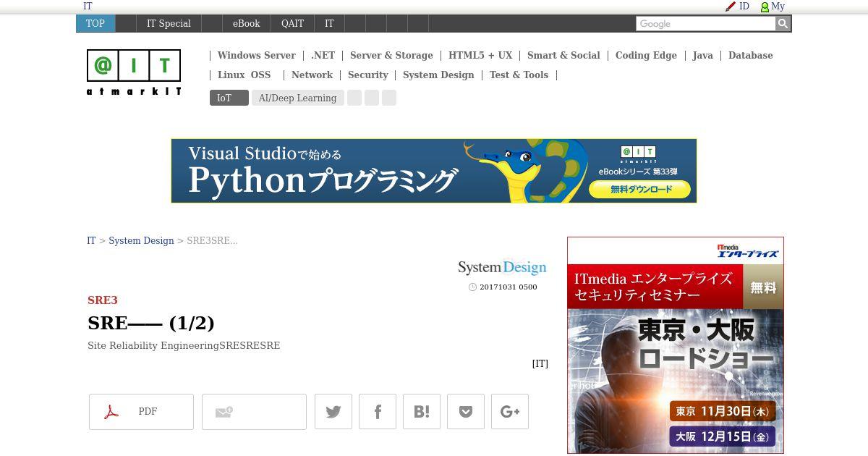Click IT breadcrumb link
The height and width of the screenshot is (456, 868).
coord(91,240)
